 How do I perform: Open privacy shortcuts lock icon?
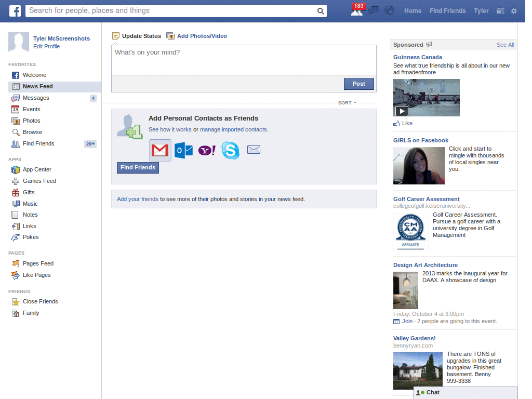pyautogui.click(x=500, y=11)
